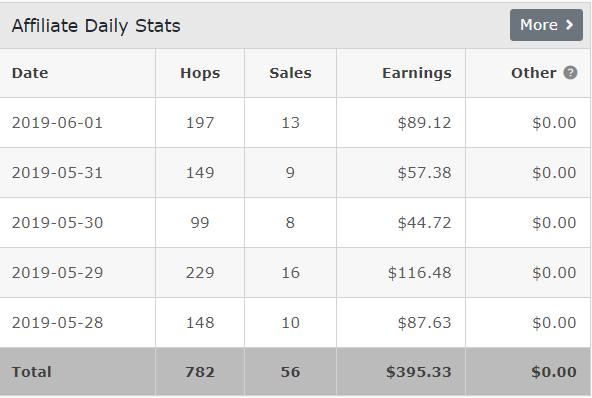Click the Affiliate Daily Stats title

96,26
